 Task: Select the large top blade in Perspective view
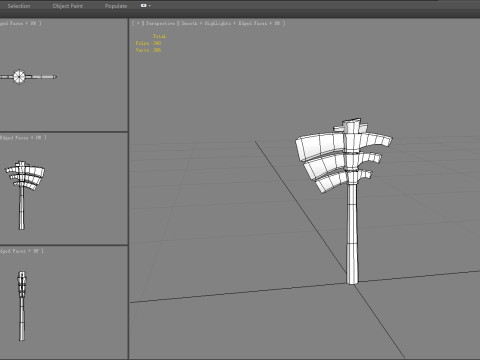pos(320,147)
